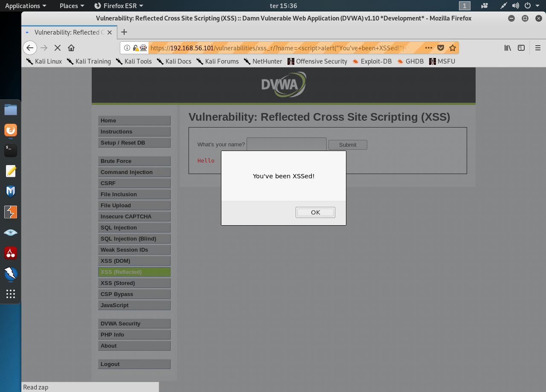Open the Applications menu in top bar
Screen dimensions: 546x392
click(26, 6)
